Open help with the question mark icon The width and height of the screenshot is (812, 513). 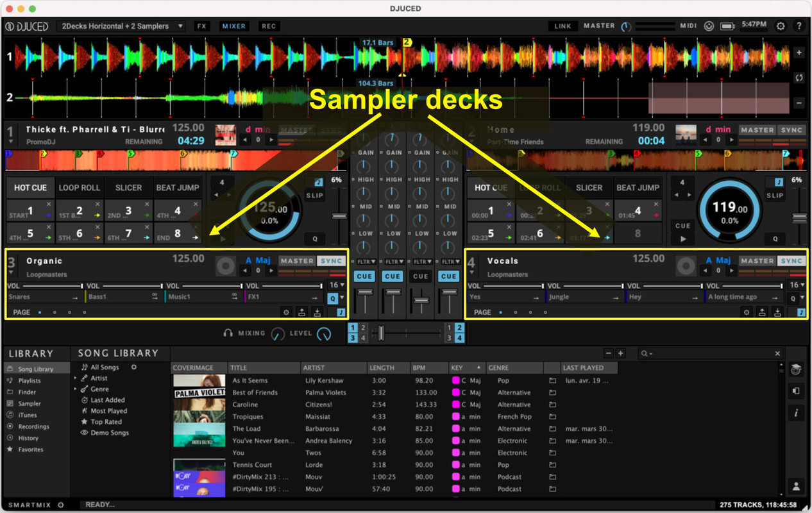[x=799, y=26]
